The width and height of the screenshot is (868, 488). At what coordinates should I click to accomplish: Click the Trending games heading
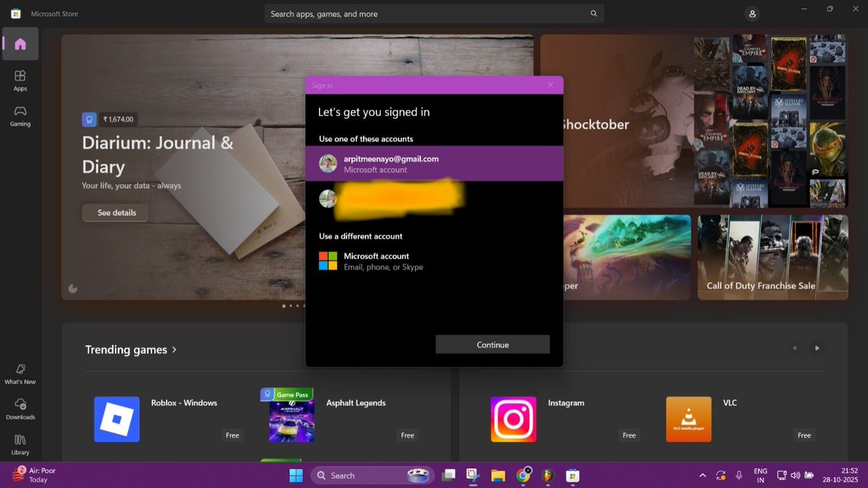(126, 350)
